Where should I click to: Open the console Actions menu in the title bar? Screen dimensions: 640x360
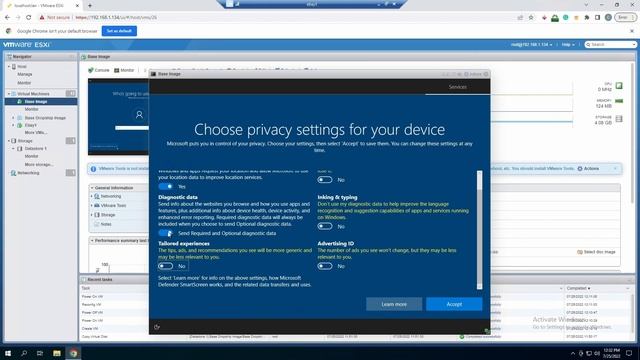coord(473,74)
